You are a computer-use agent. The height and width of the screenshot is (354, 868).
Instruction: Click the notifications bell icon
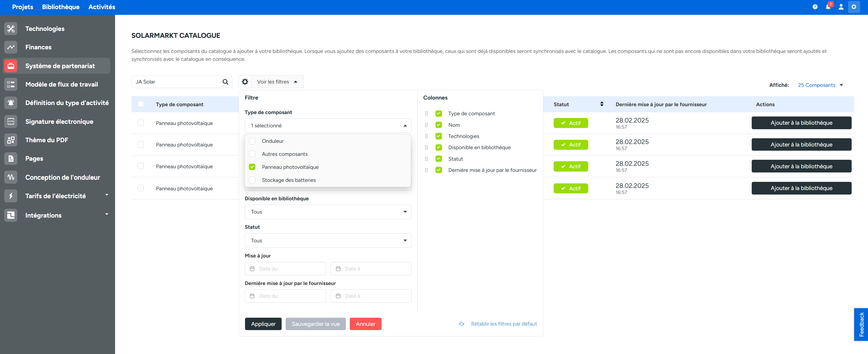click(827, 7)
